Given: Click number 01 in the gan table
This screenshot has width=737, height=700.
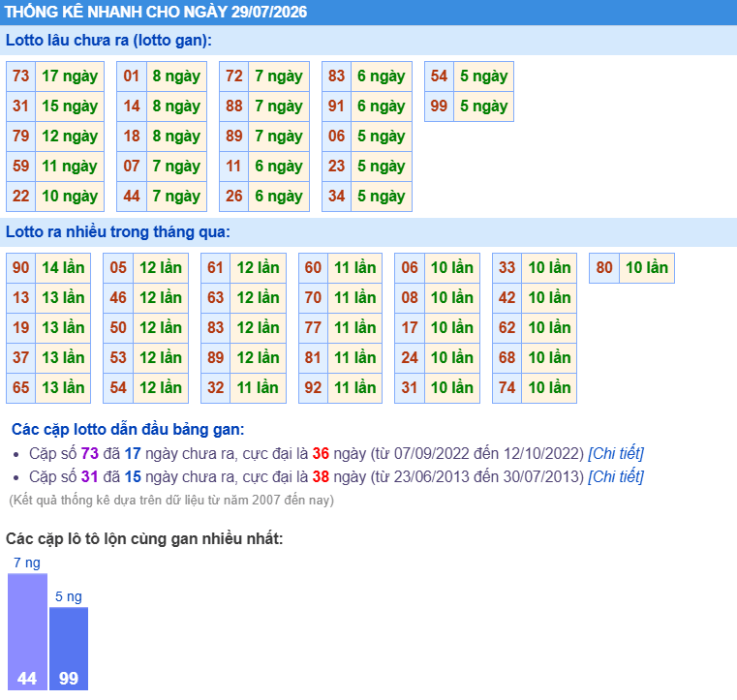Looking at the screenshot, I should point(132,76).
